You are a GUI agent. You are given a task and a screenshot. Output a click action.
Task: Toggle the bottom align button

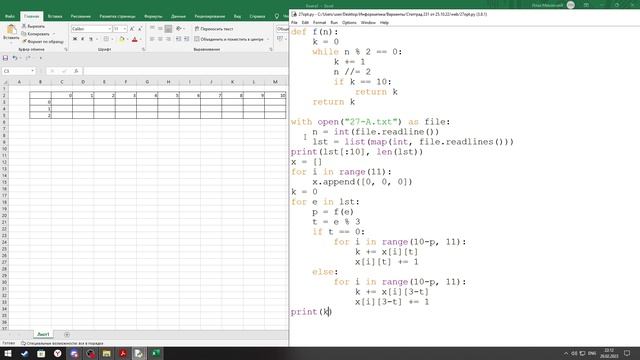(x=168, y=29)
